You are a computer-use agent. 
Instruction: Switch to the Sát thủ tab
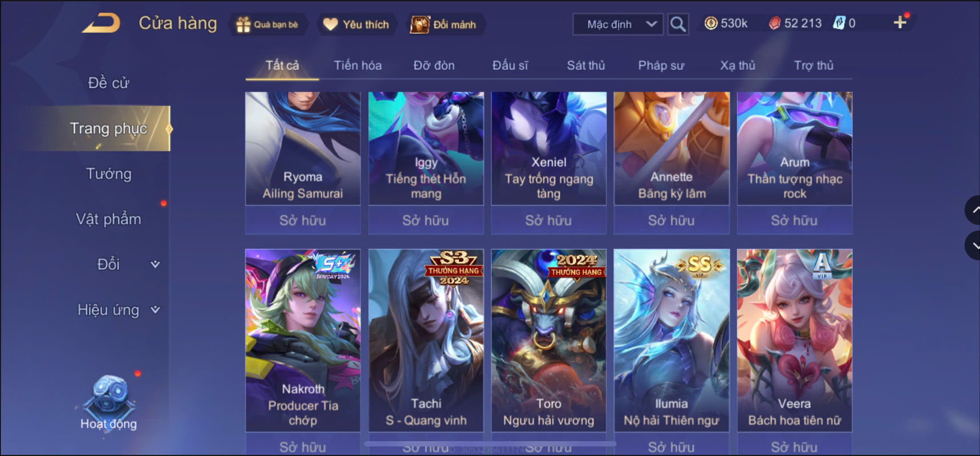pyautogui.click(x=585, y=66)
